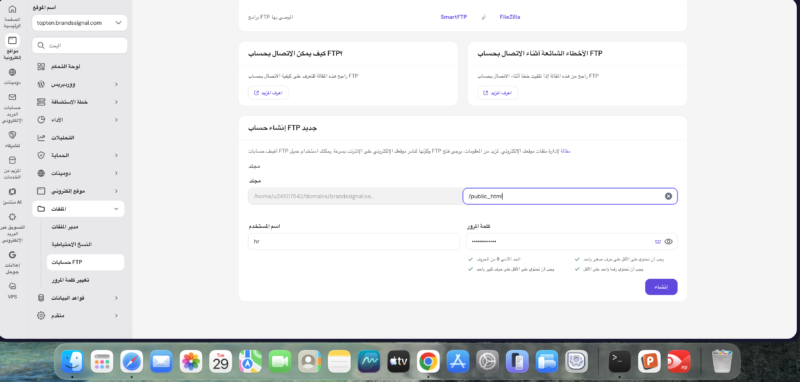Open Google Chrome from the Dock
The image size is (800, 382).
pos(428,362)
